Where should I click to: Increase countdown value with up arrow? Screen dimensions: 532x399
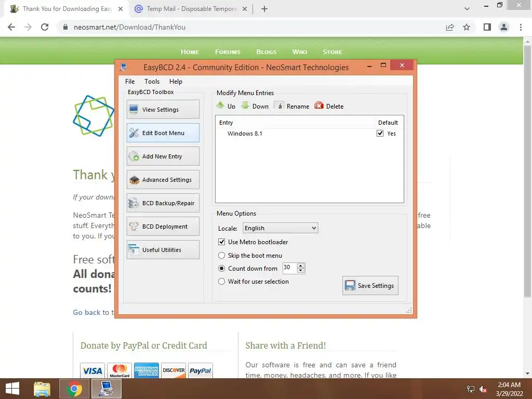[301, 265]
